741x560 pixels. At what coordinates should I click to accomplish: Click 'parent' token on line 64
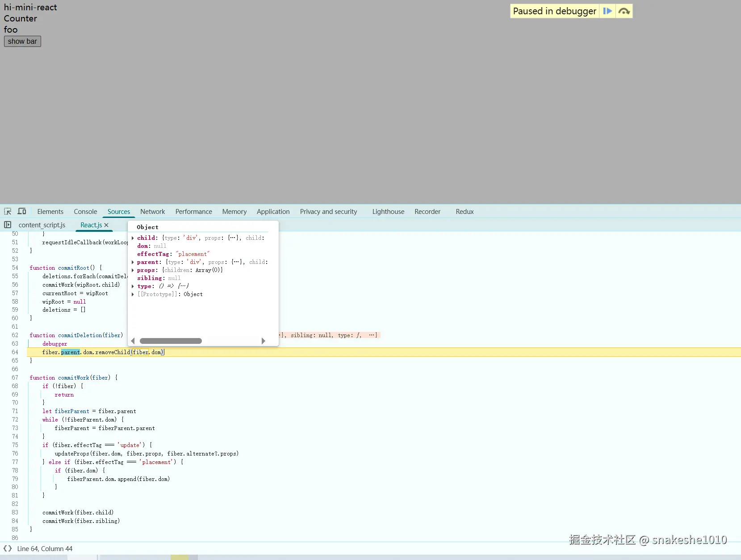coord(71,352)
